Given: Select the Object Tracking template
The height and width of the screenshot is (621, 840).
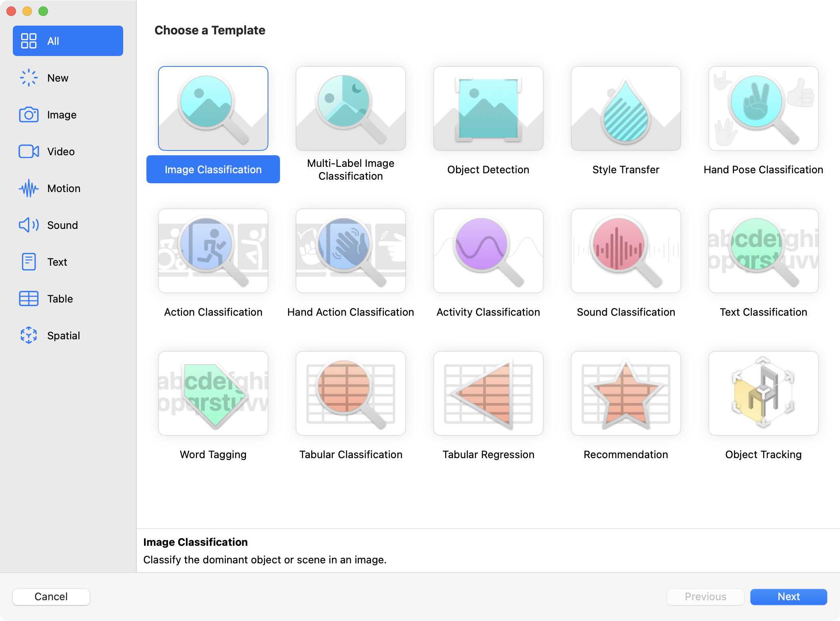Looking at the screenshot, I should coord(763,393).
